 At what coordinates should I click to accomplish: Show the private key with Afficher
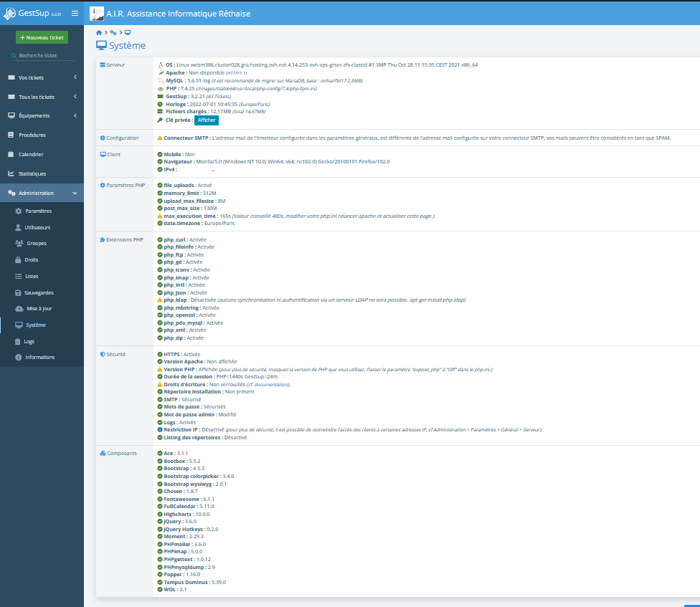[x=207, y=120]
